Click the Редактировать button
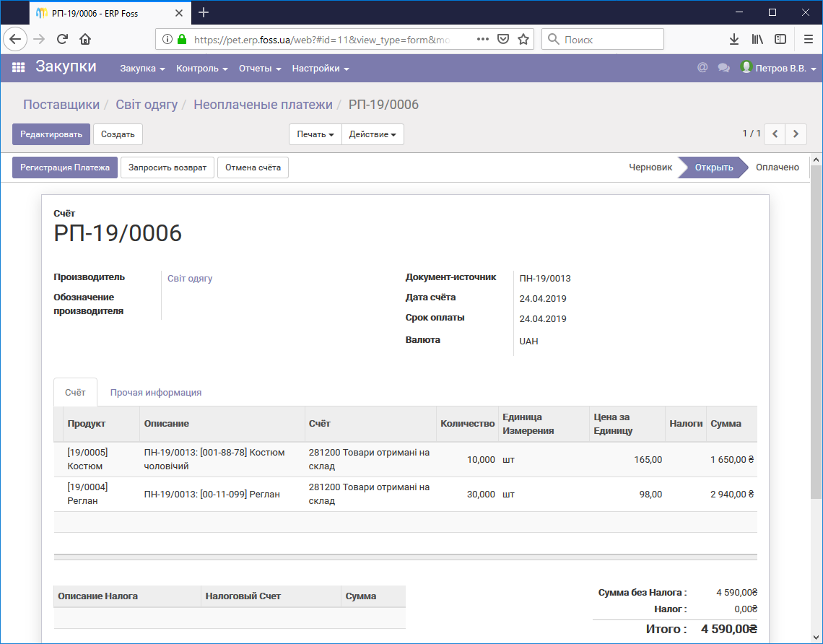Viewport: 823px width, 644px height. pyautogui.click(x=51, y=134)
